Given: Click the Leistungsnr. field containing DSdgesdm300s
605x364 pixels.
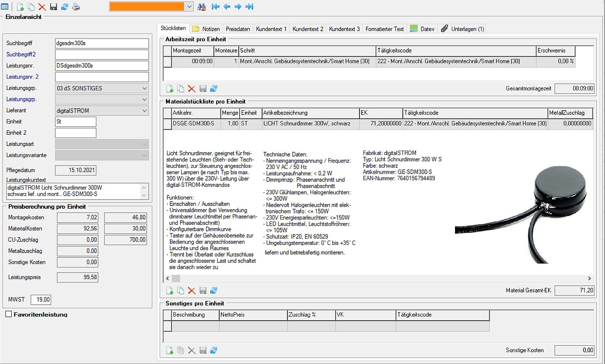Looking at the screenshot, I should point(102,66).
